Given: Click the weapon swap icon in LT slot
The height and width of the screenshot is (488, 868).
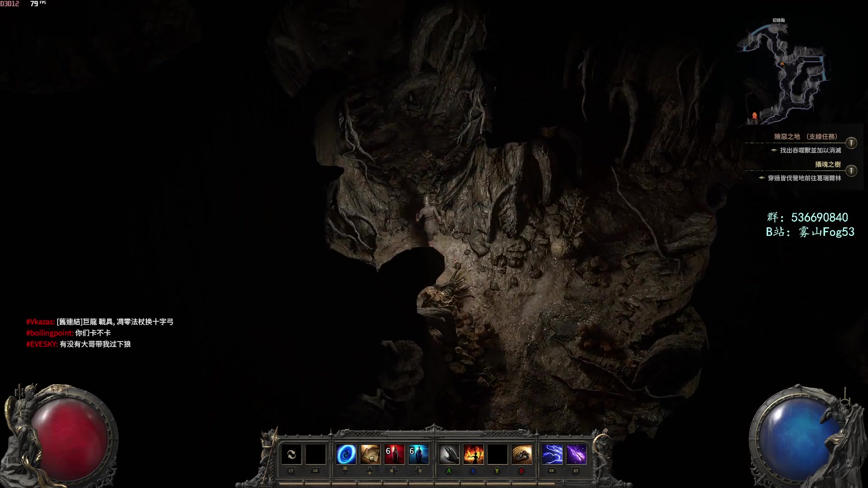Looking at the screenshot, I should tap(291, 454).
